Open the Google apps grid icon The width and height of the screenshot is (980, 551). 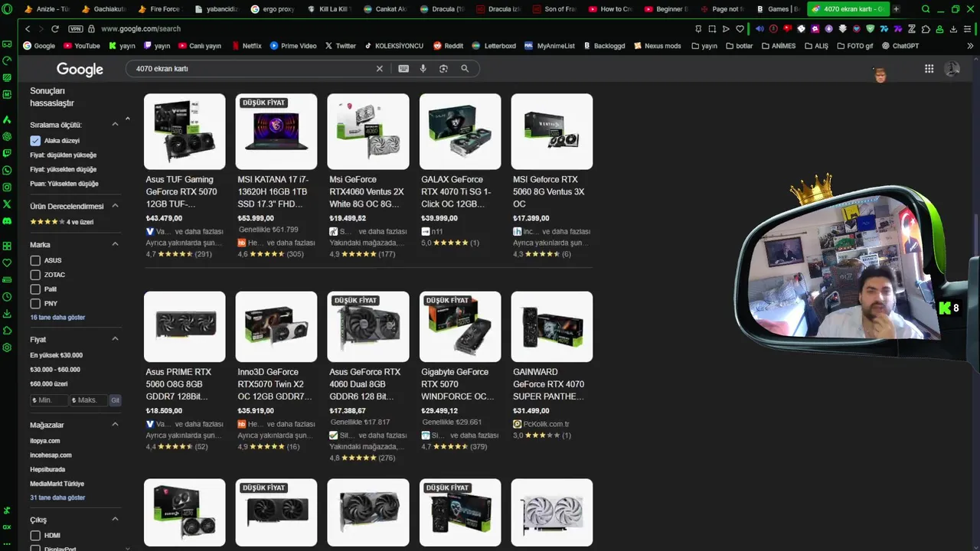929,68
